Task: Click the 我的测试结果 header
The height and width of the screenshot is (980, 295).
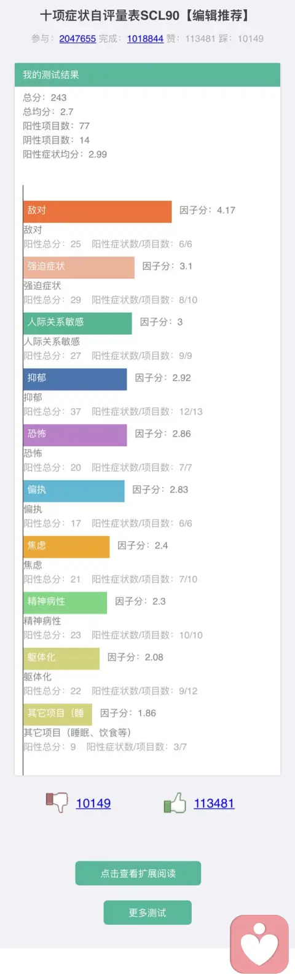Action: point(147,74)
